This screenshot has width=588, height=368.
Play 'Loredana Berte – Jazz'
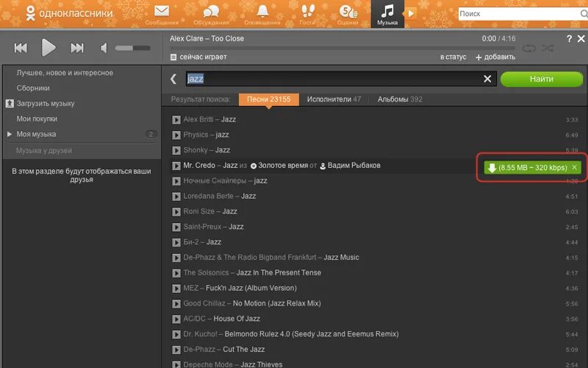176,197
